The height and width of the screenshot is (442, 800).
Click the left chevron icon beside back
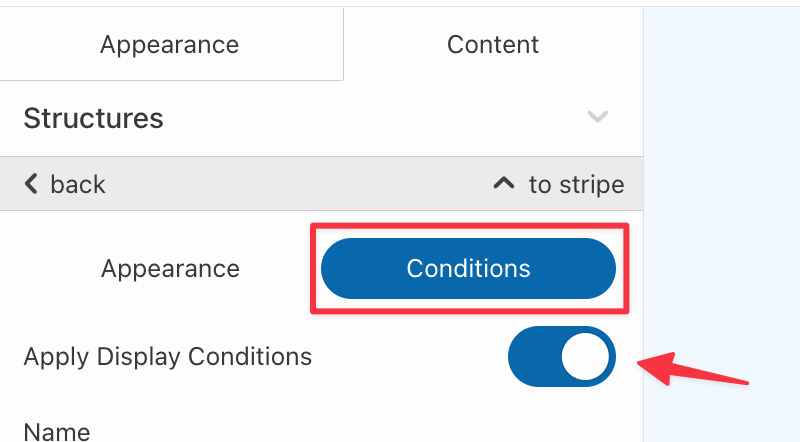[31, 184]
